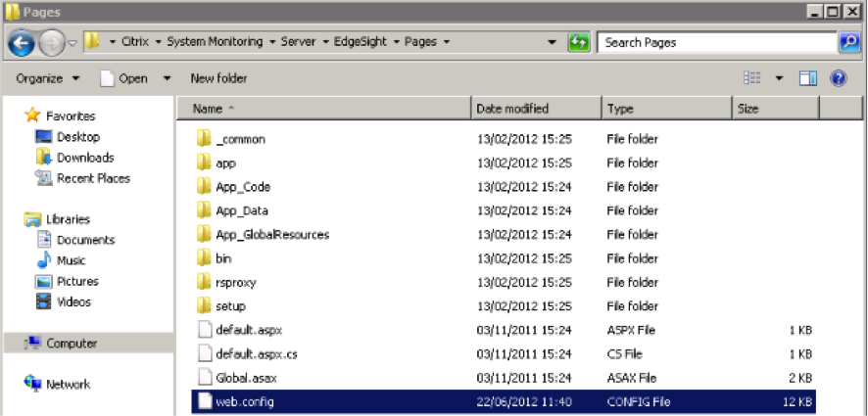
Task: Select Downloads under Favorites
Action: pyautogui.click(x=85, y=158)
